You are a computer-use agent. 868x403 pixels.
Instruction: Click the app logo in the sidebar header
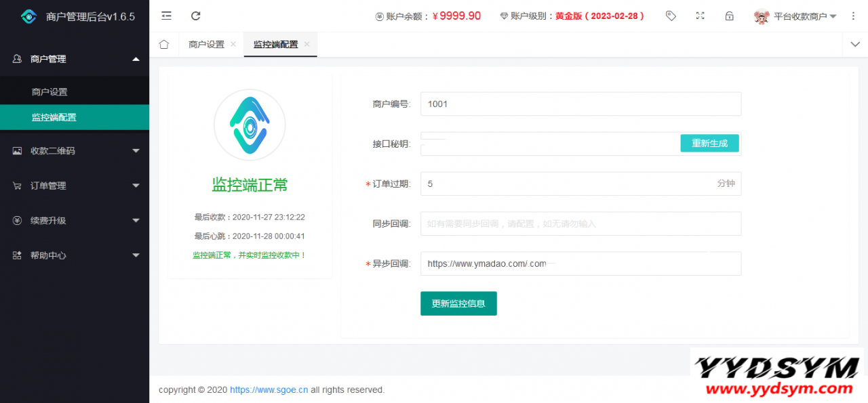click(x=28, y=16)
